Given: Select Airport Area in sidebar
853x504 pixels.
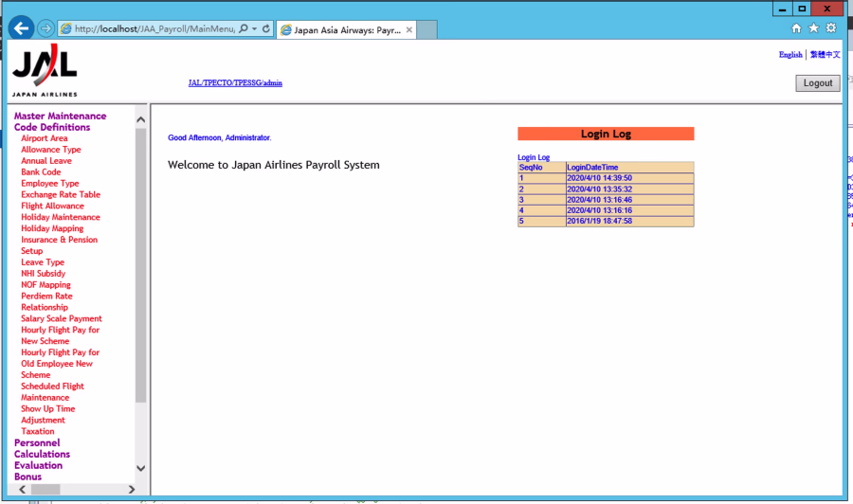Looking at the screenshot, I should click(45, 138).
